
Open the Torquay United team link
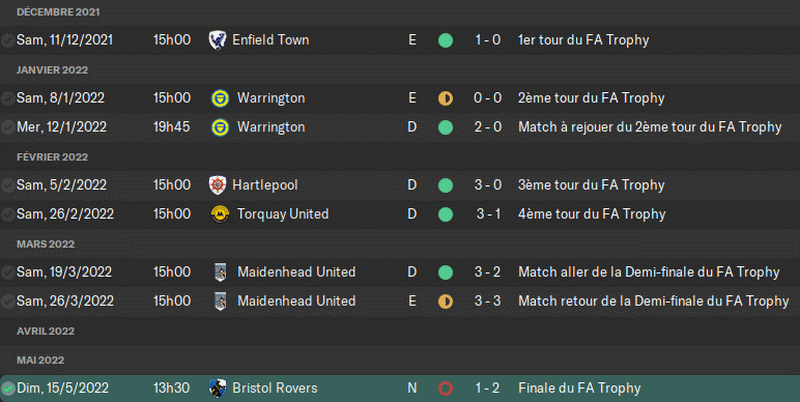(x=281, y=214)
